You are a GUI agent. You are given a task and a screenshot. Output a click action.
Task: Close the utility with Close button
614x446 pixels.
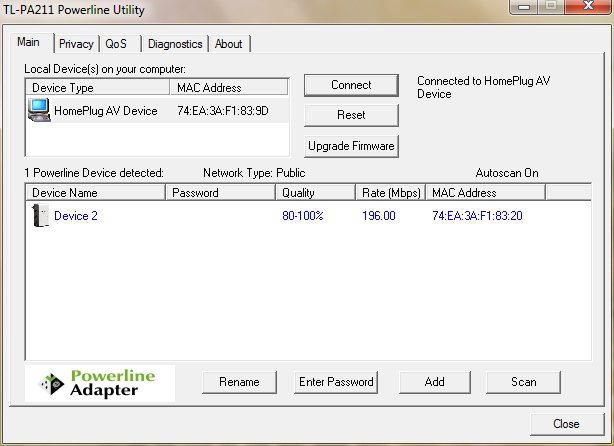click(x=566, y=424)
